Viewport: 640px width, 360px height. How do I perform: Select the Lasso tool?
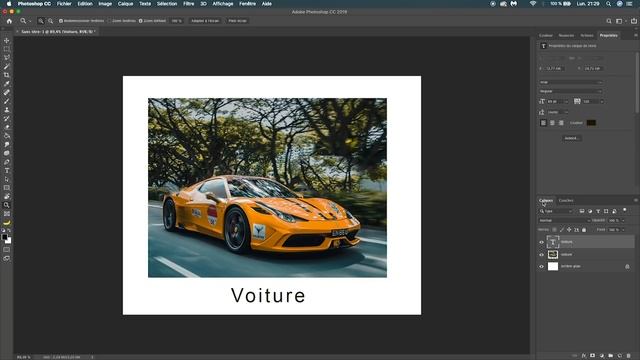point(7,58)
